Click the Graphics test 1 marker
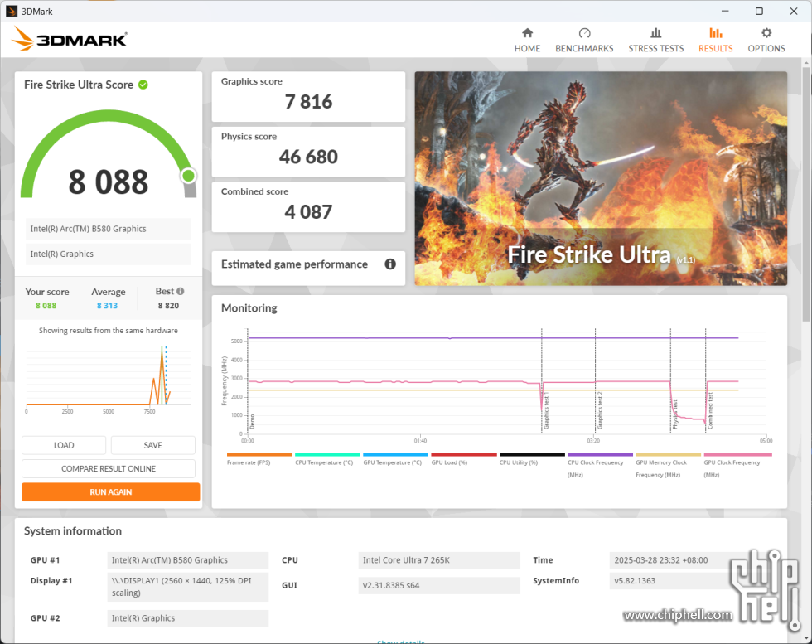812x644 pixels. pyautogui.click(x=546, y=411)
